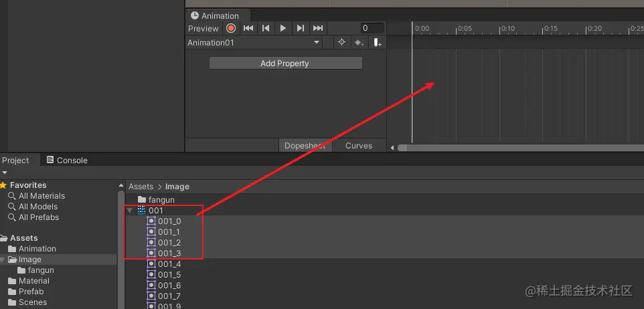Click Assets in the breadcrumb path
This screenshot has width=644, height=309.
[x=141, y=187]
